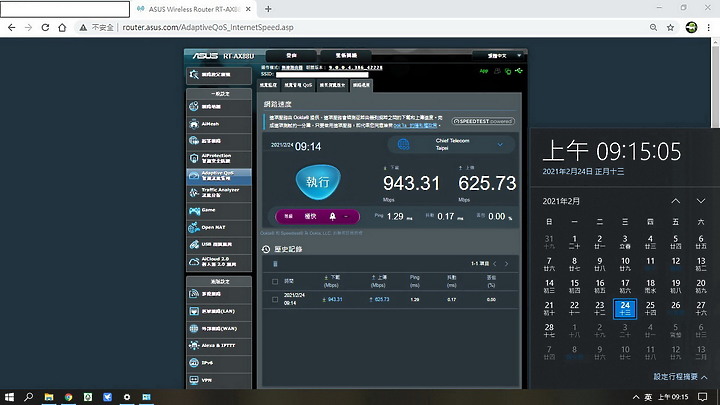This screenshot has height=405, width=720.
Task: Open Windows Start menu
Action: pos(9,397)
